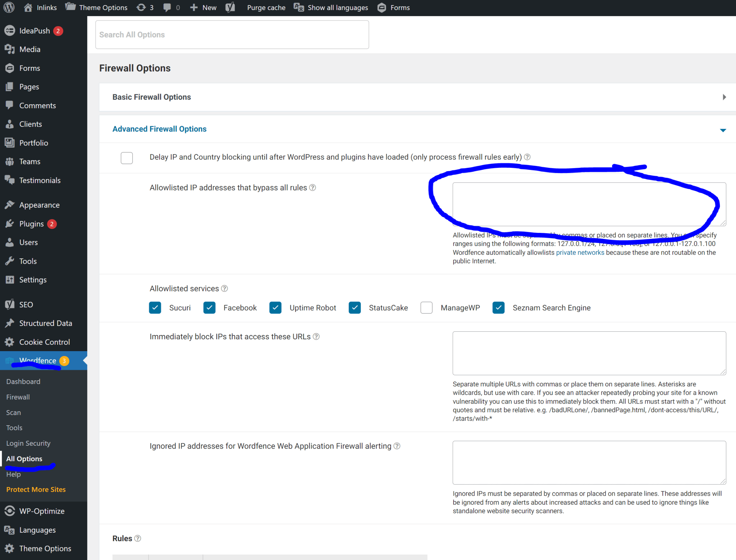Click Protect More Sites link
The image size is (736, 560).
(36, 490)
